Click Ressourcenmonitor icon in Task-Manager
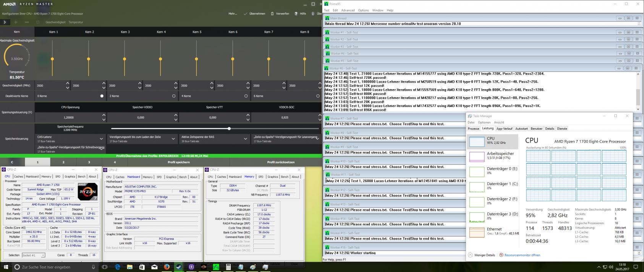 point(501,255)
